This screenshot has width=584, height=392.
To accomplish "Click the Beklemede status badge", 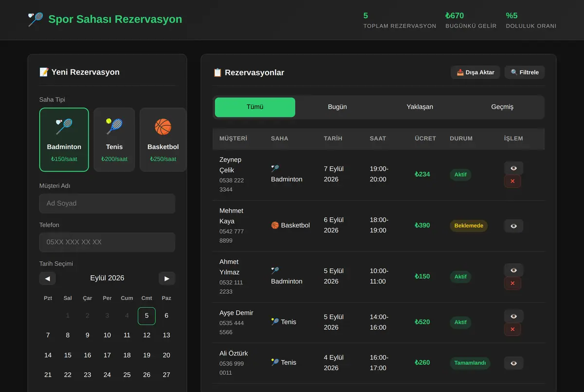I will (469, 226).
